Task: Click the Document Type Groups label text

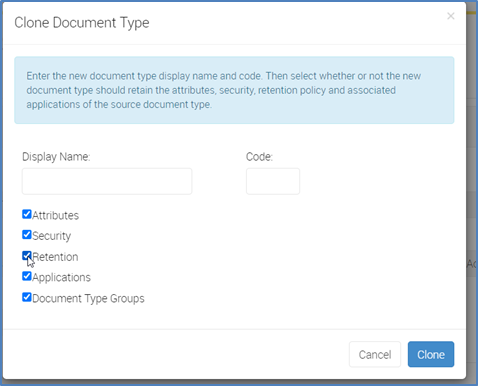Action: [x=88, y=298]
